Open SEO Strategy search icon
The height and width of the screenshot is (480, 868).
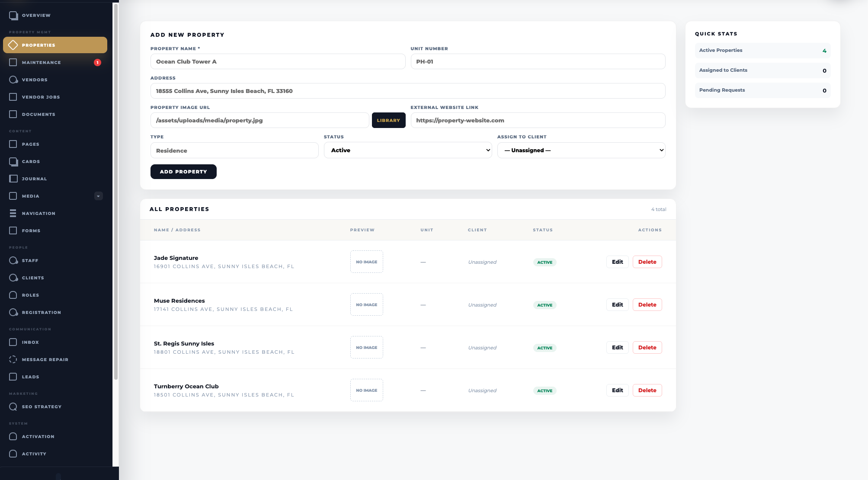13,407
